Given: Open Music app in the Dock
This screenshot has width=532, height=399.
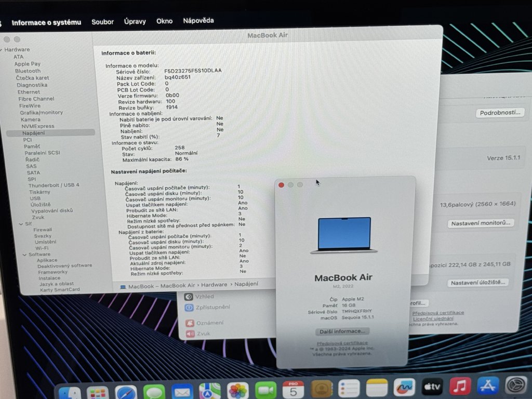Looking at the screenshot, I should (460, 386).
